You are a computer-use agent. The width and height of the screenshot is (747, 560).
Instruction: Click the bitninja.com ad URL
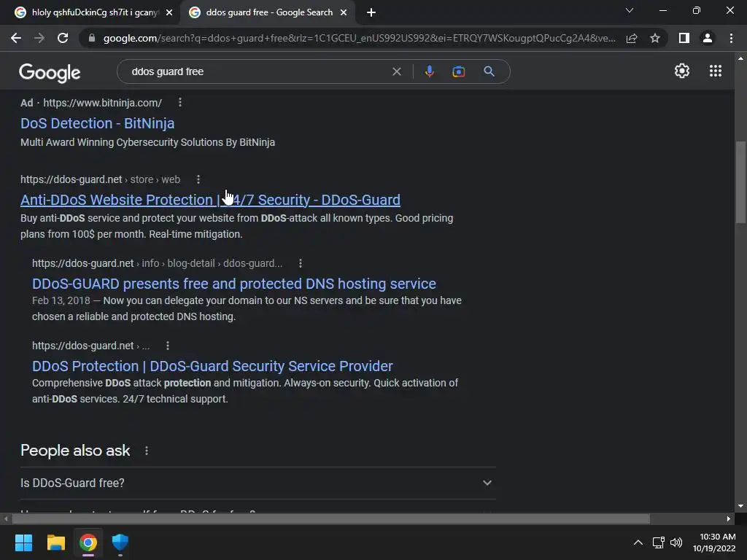pos(102,103)
